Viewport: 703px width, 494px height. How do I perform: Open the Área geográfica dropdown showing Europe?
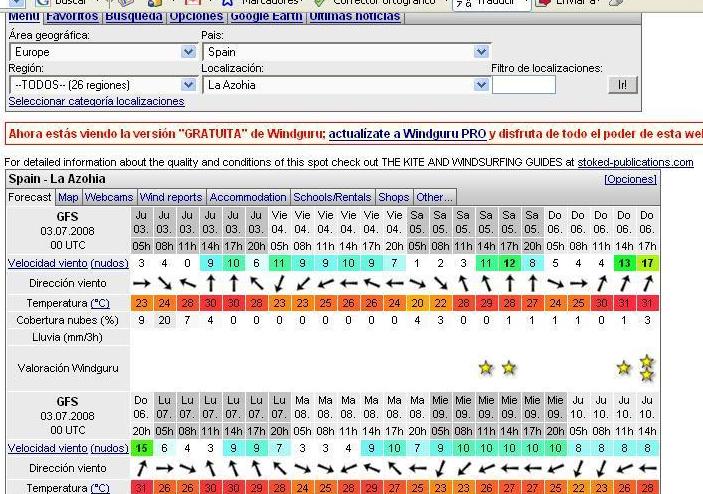[x=103, y=52]
